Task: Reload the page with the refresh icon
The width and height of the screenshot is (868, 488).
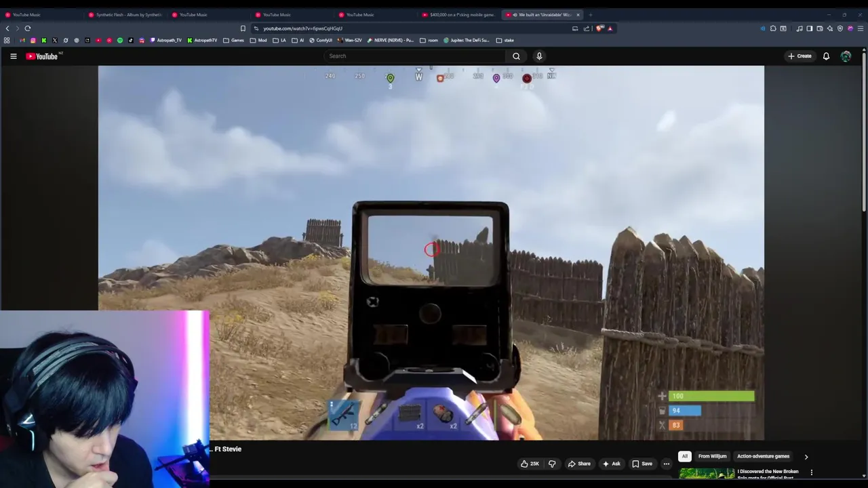Action: [x=28, y=28]
